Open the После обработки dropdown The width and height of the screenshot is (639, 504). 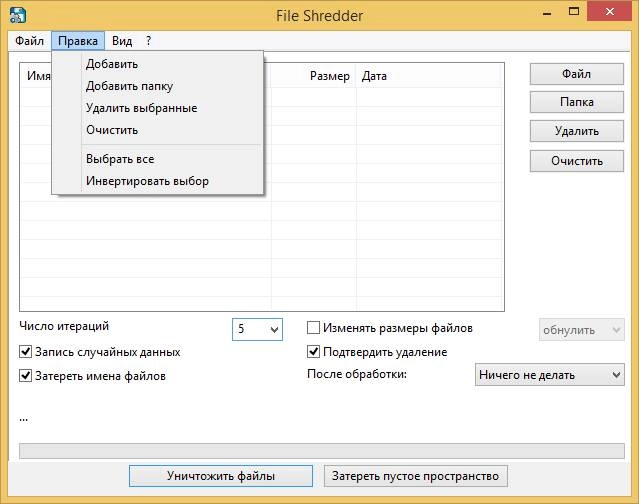tap(549, 374)
